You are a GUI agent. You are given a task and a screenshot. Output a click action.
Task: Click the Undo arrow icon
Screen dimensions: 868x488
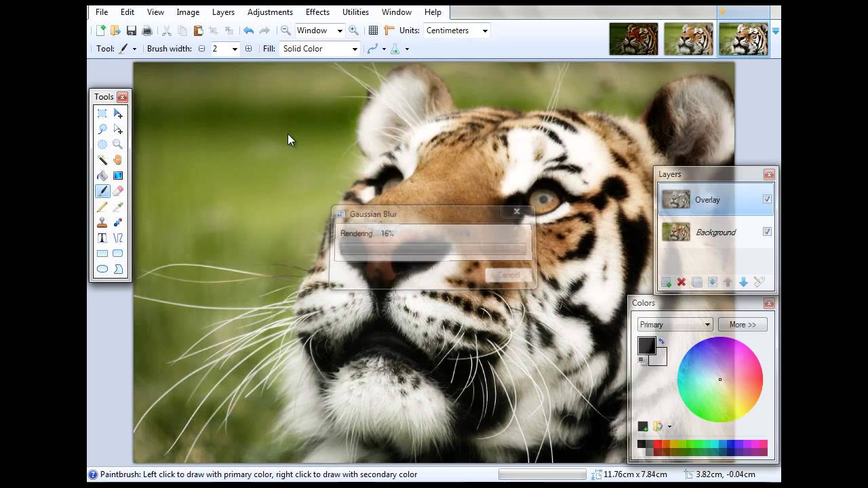point(248,30)
